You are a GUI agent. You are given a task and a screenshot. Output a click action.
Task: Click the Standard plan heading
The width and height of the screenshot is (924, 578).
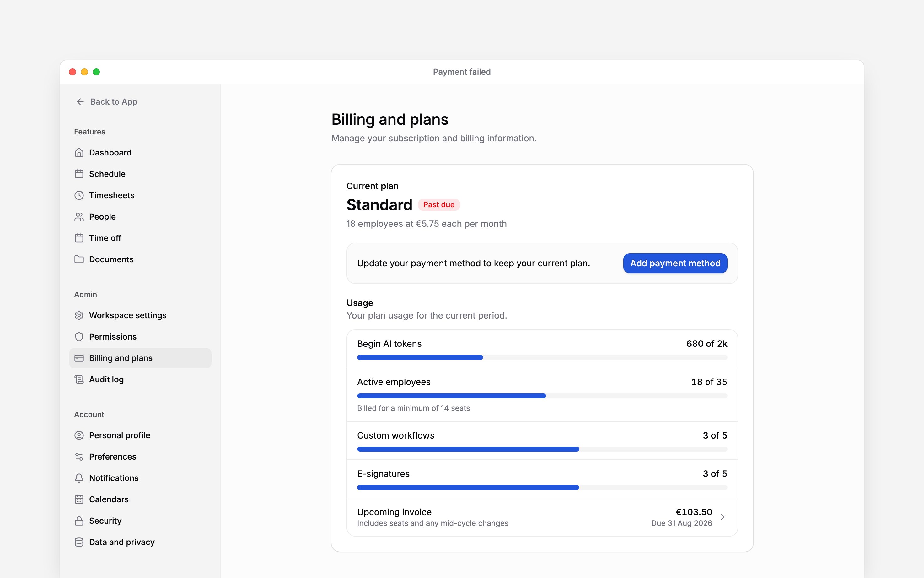coord(379,205)
